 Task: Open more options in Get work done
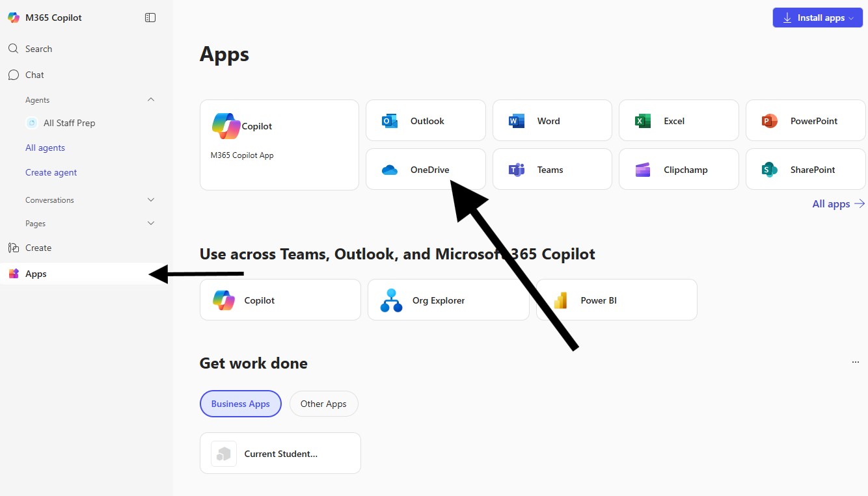point(855,362)
